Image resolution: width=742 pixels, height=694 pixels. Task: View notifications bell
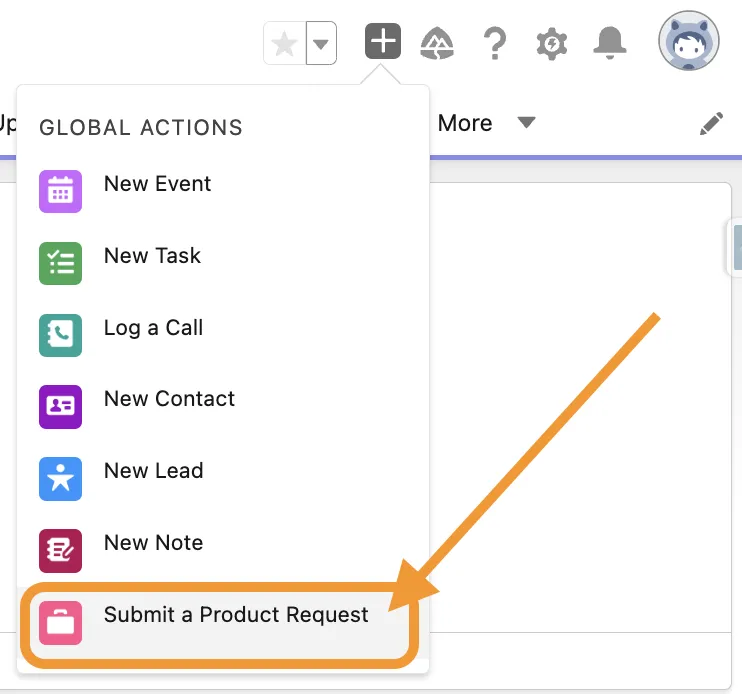(609, 43)
